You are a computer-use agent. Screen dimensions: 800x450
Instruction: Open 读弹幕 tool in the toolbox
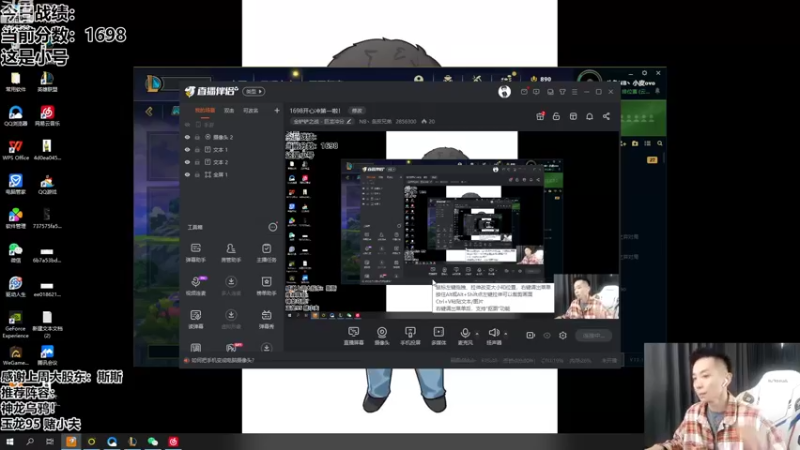click(x=195, y=319)
